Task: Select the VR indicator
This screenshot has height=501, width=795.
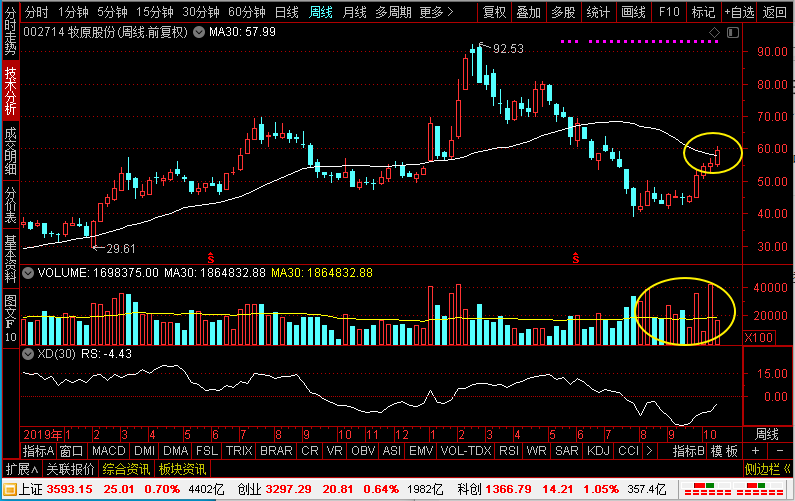Action: point(335,451)
